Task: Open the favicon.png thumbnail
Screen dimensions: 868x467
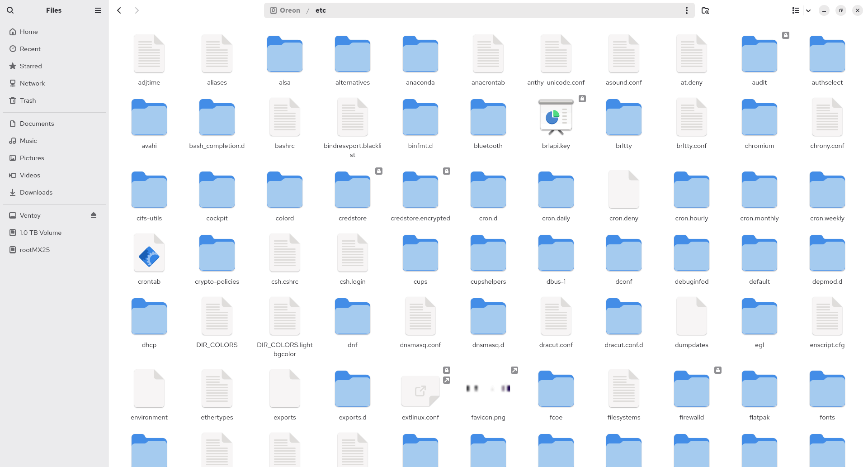Action: 488,389
